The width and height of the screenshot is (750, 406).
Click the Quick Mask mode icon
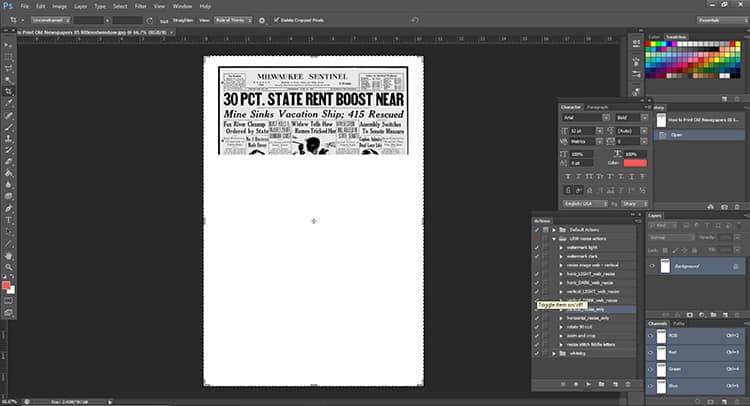(x=9, y=301)
